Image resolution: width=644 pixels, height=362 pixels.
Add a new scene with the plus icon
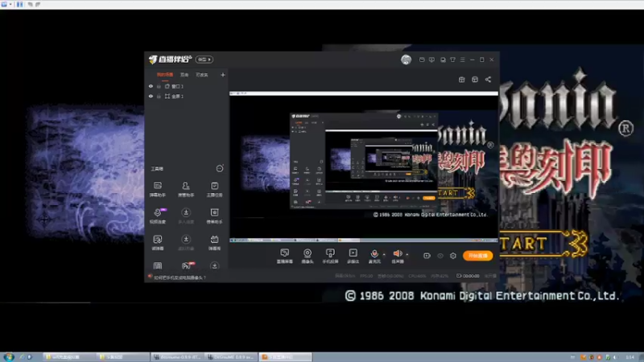pos(223,75)
